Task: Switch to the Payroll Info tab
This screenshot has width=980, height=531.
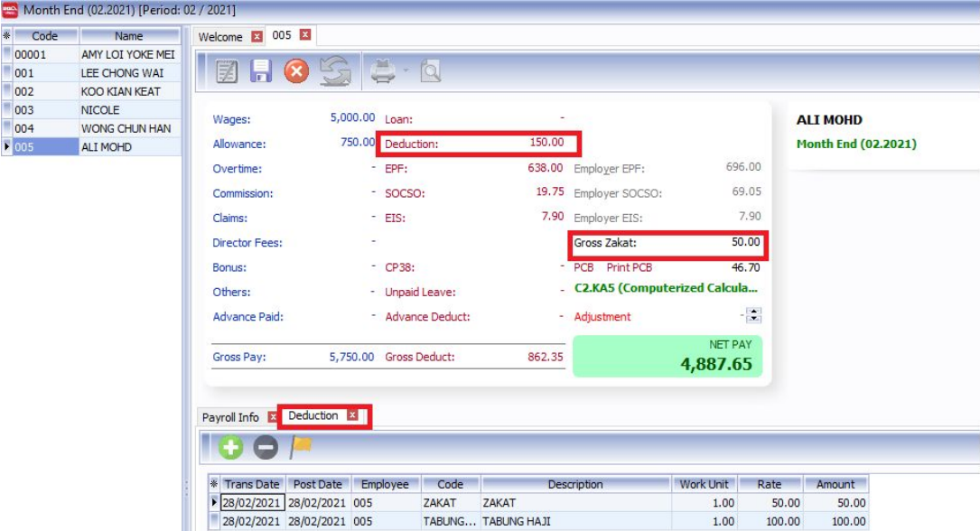Action: pos(230,417)
